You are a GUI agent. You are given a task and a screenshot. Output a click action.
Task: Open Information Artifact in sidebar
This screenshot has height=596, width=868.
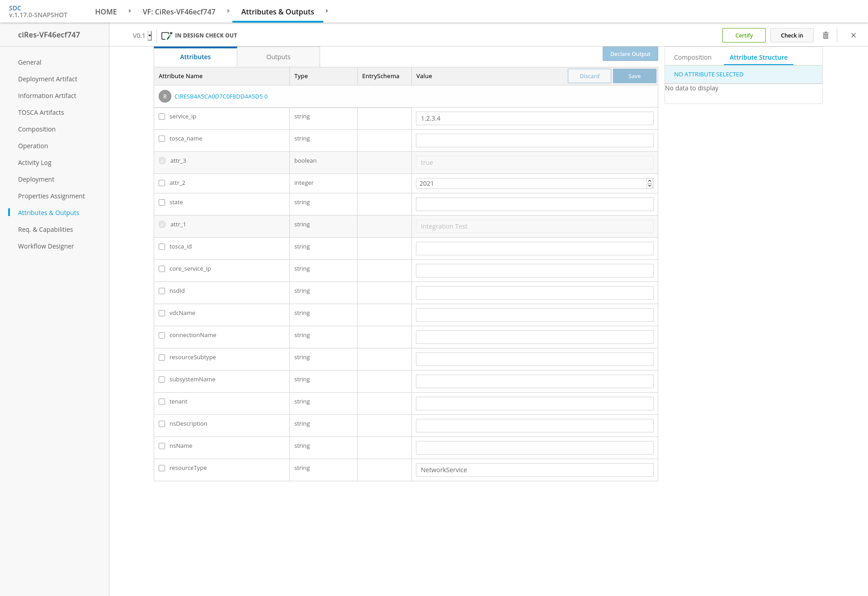(x=47, y=96)
